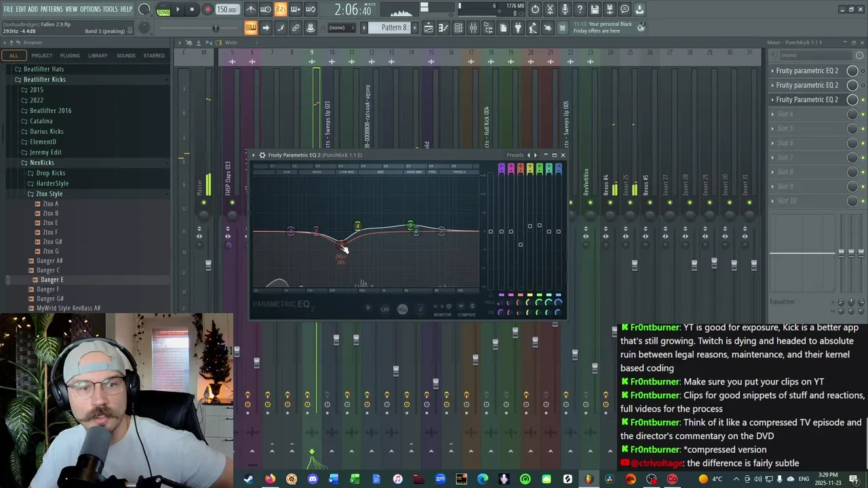Screen dimensions: 868x488
Task: Click the 150.000 tempo field
Action: (x=227, y=9)
